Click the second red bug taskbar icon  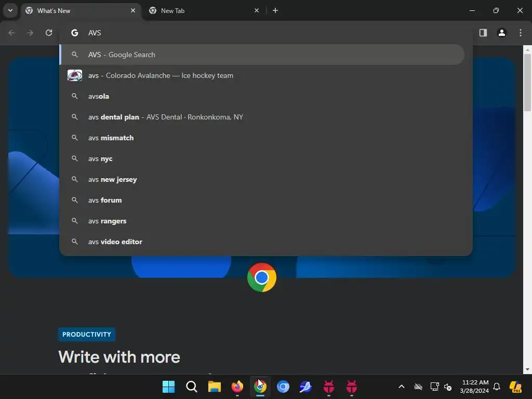[352, 387]
